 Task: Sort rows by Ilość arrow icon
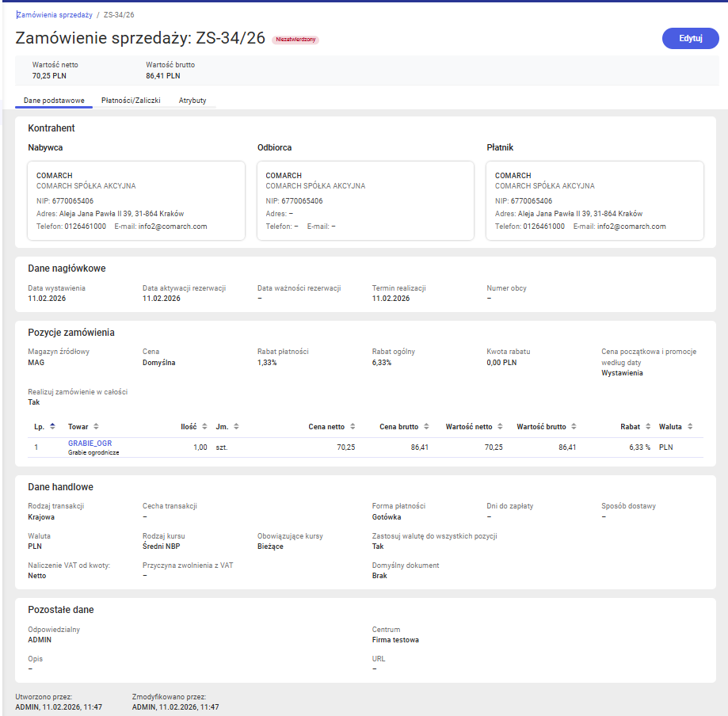coord(204,427)
